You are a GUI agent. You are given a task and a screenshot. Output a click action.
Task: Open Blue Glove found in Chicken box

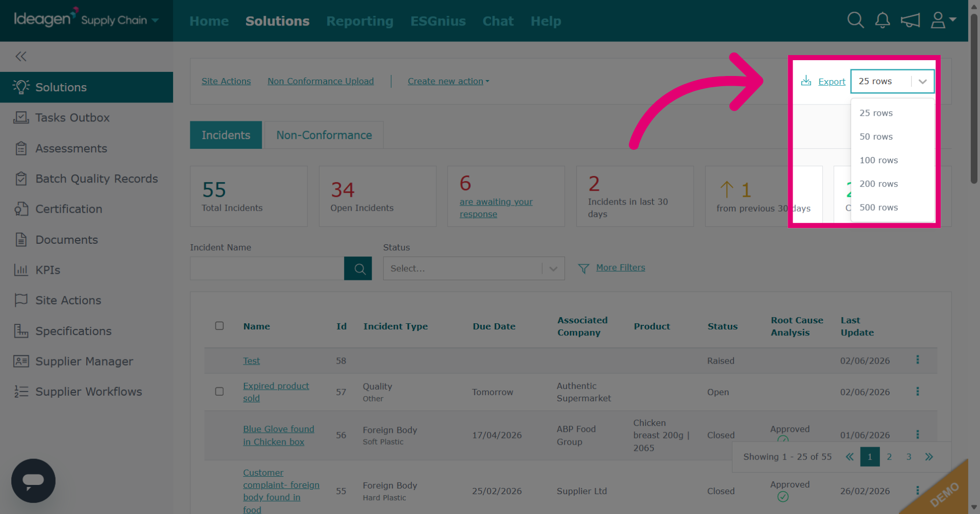[278, 435]
